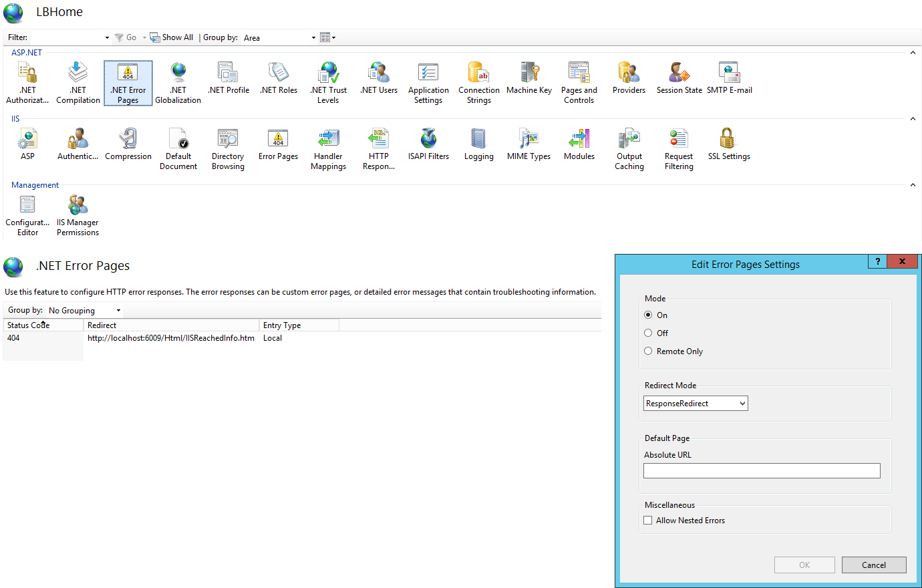
Task: Sort by Entry Type column header
Action: click(299, 325)
